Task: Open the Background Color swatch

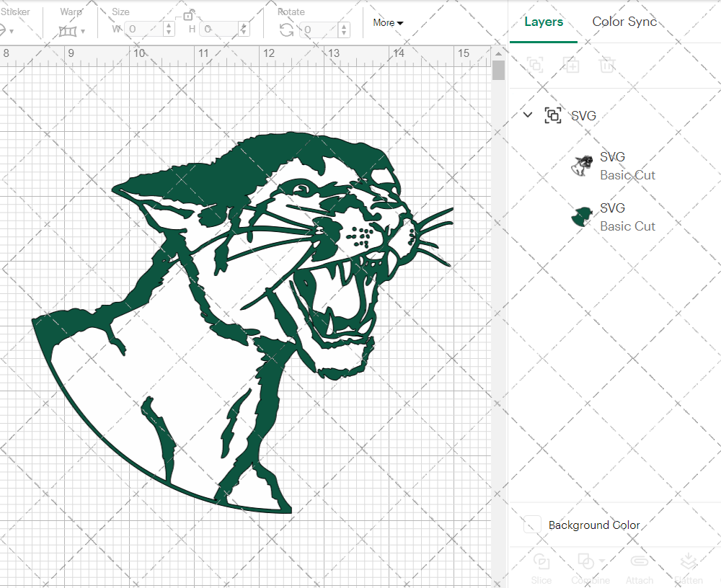Action: [531, 525]
